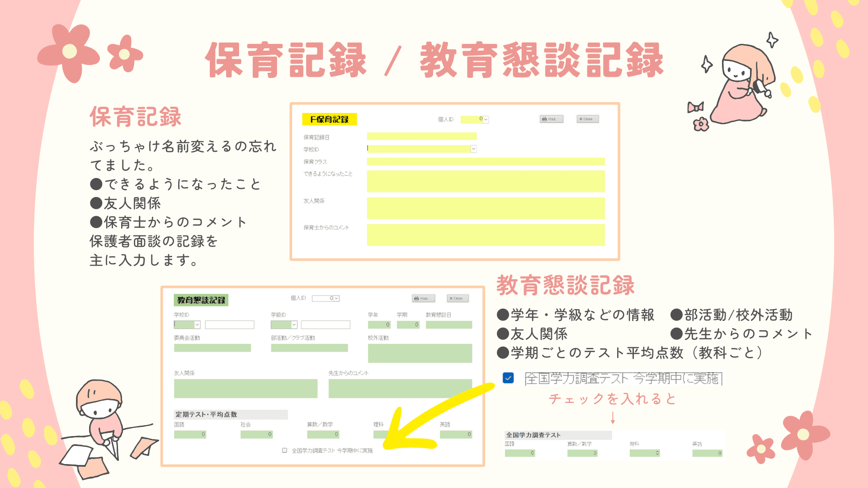Viewport: 868px width, 488px height.
Task: Click the bullet text 学年・学級などの情報
Action: [576, 315]
